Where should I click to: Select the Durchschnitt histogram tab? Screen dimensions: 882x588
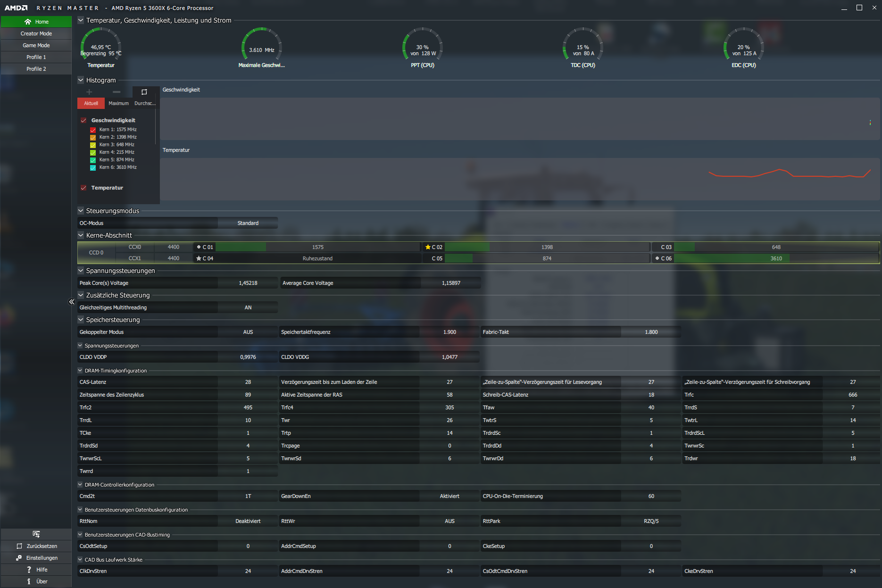coord(145,103)
